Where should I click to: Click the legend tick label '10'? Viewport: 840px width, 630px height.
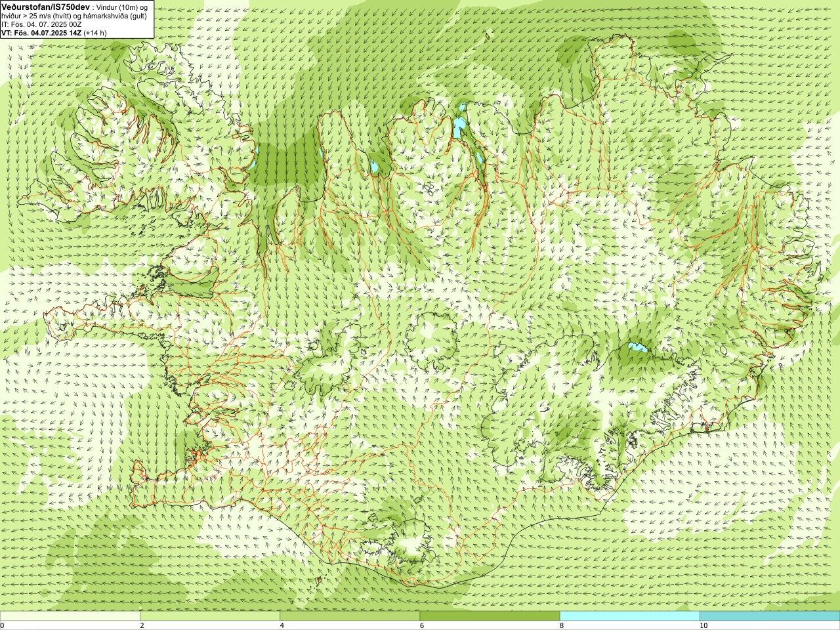(x=703, y=625)
